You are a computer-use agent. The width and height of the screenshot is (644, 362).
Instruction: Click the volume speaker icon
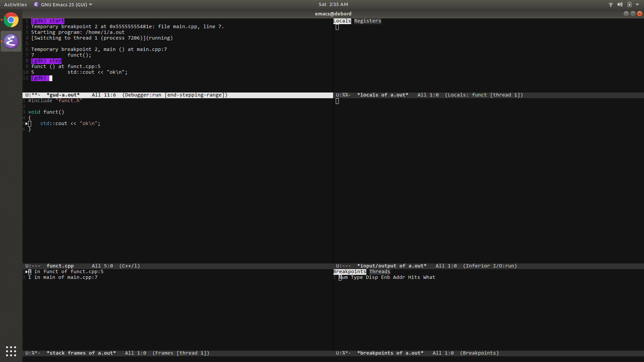tap(620, 4)
